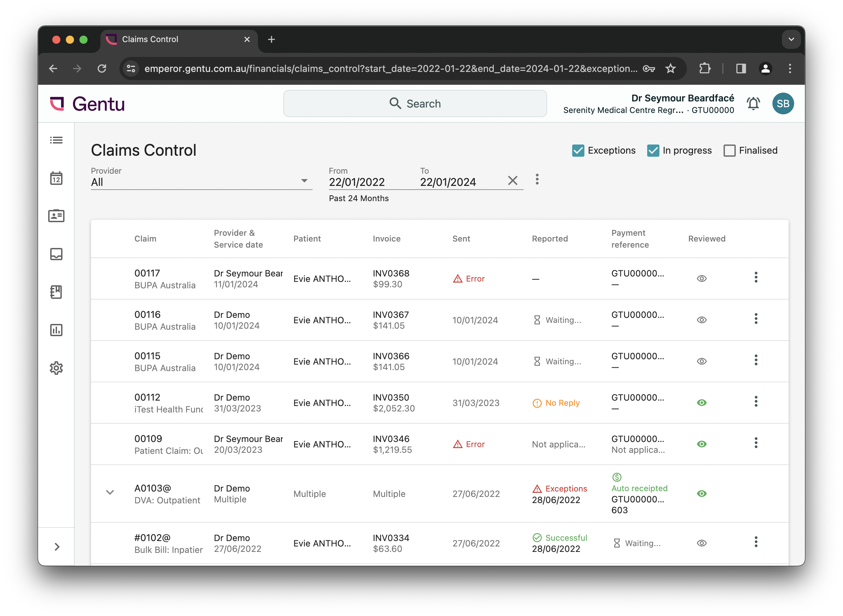Open the list menu icon at sidebar top
This screenshot has width=843, height=616.
tap(56, 140)
